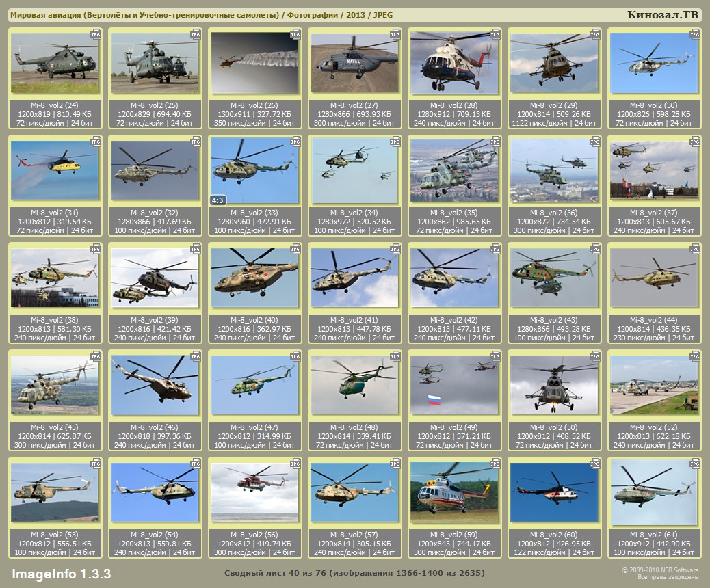The image size is (710, 588).
Task: Click the Mi-8_vol2 (43) file info caption
Action: pyautogui.click(x=553, y=328)
